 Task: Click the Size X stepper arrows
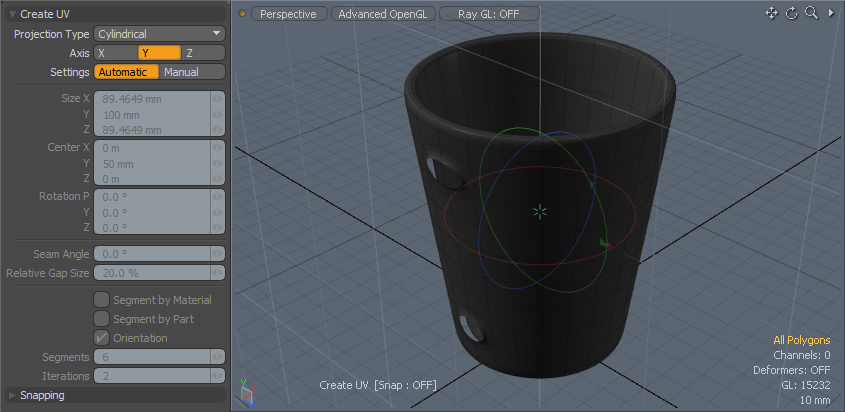coord(218,99)
